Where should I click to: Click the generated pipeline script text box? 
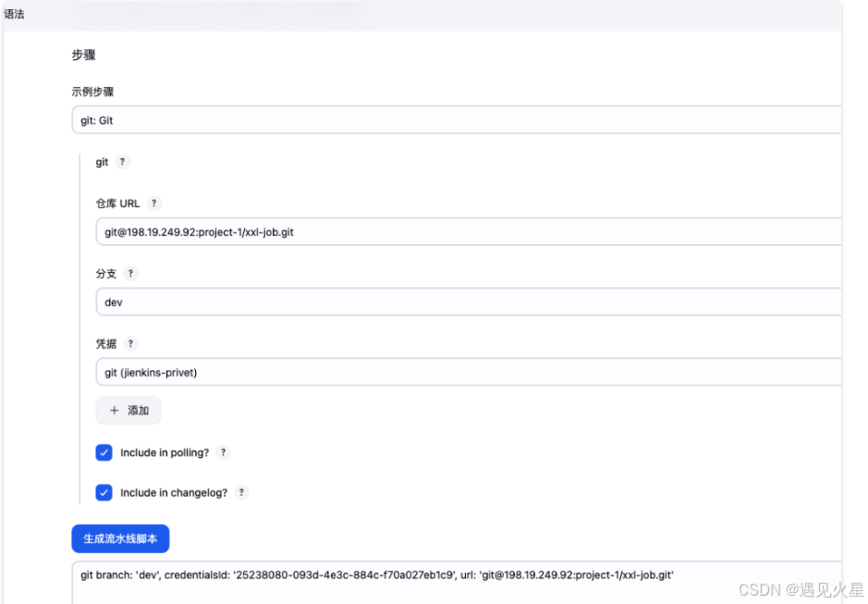(456, 583)
